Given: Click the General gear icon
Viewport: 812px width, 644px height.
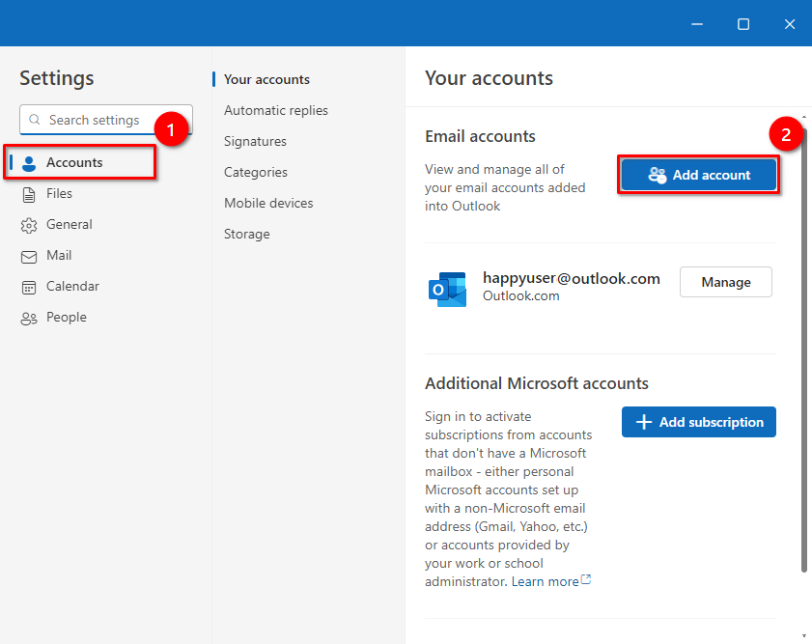Looking at the screenshot, I should click(x=29, y=226).
